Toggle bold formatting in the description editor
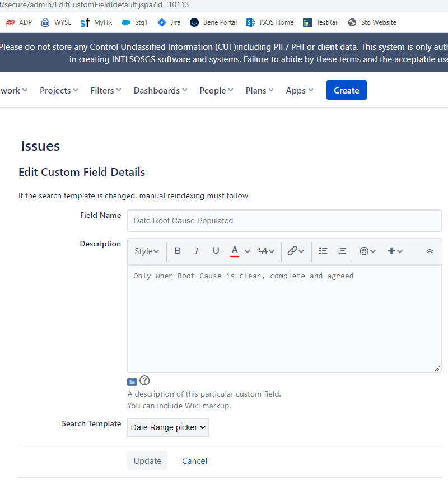The image size is (448, 480). pyautogui.click(x=178, y=251)
